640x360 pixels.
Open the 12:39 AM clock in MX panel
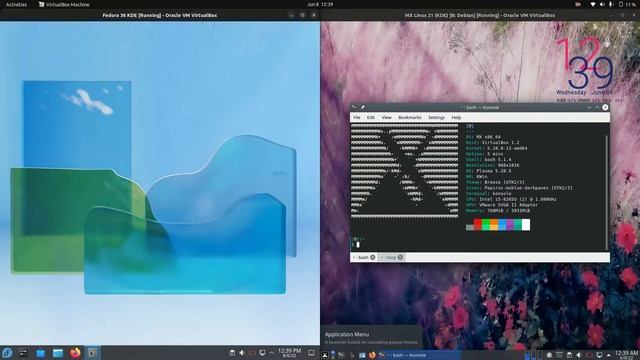(626, 355)
